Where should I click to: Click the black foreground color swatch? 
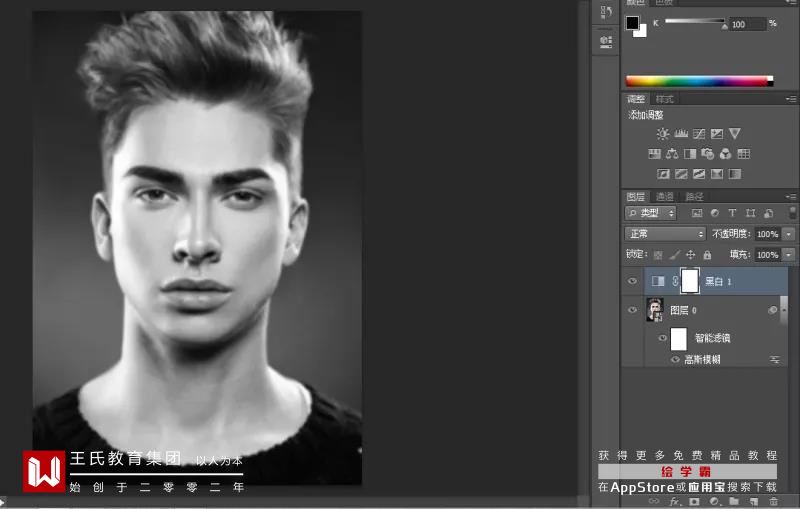(x=632, y=22)
